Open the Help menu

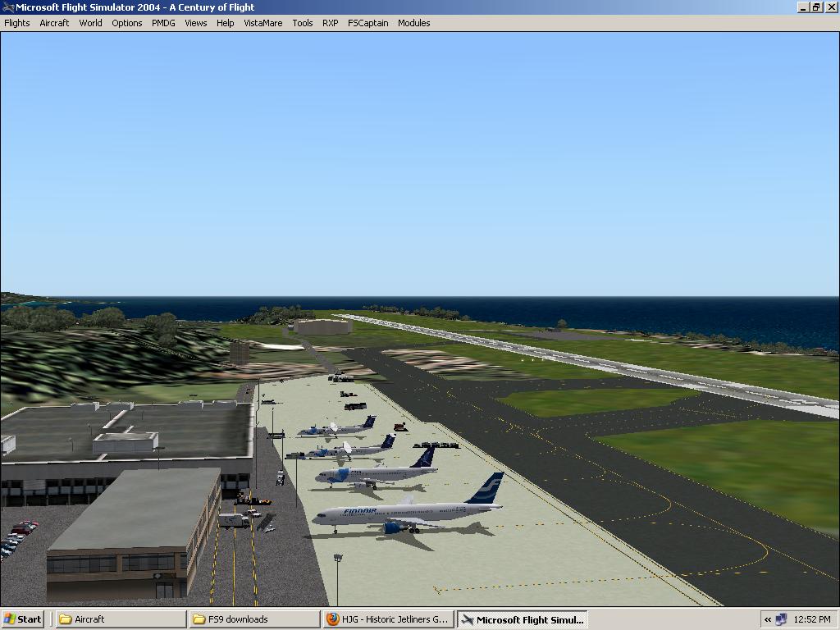tap(225, 23)
